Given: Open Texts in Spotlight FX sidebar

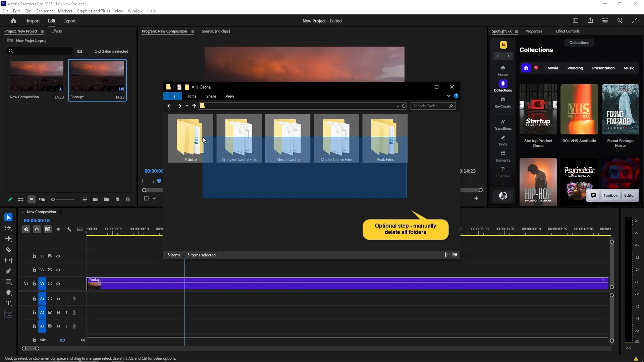Looking at the screenshot, I should [x=503, y=140].
